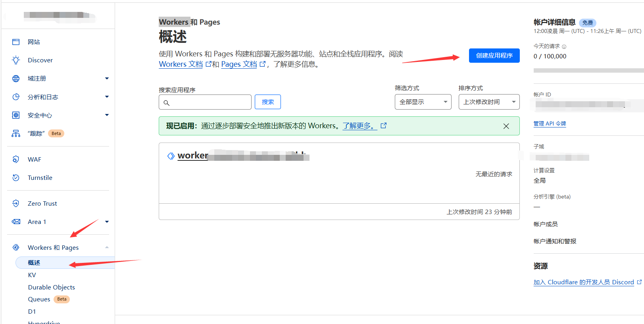Click the 安全中心 icon in sidebar

coord(16,116)
